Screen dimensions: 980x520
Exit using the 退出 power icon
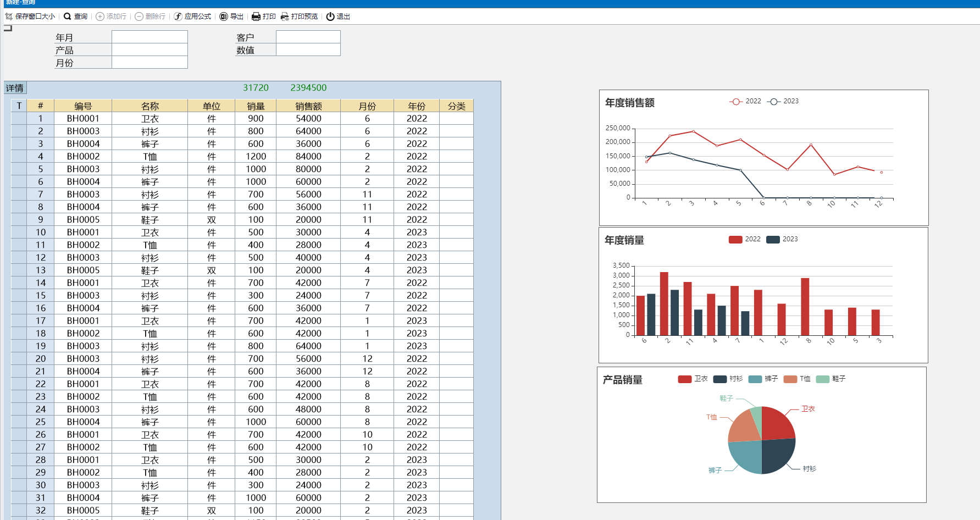pos(330,16)
